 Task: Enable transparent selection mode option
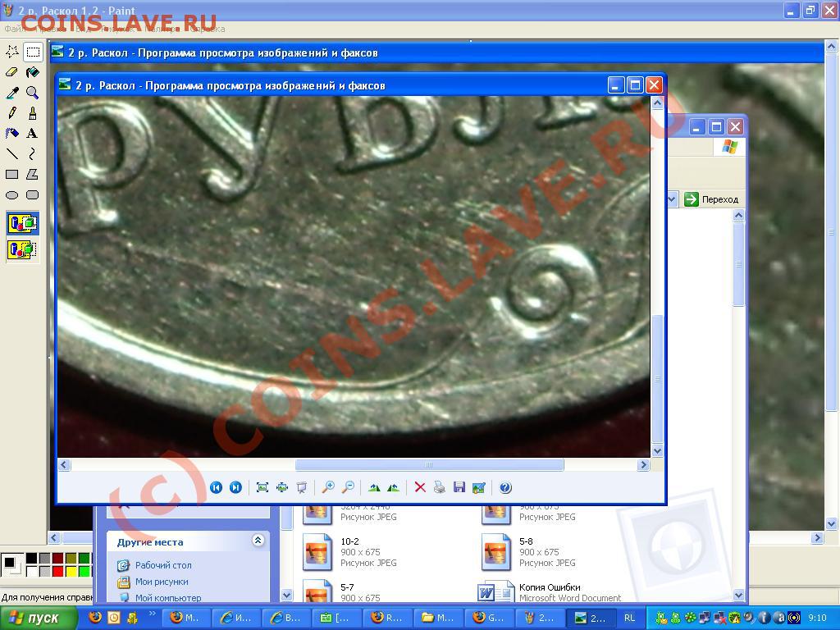22,249
